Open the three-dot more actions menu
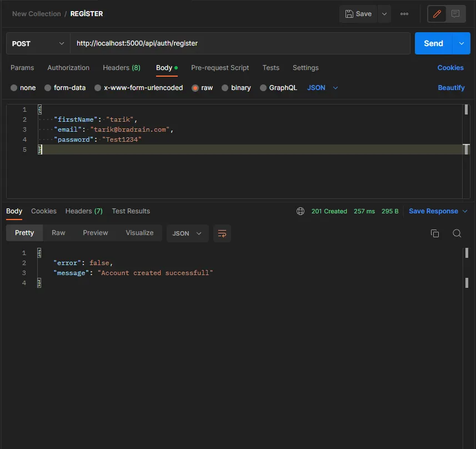 404,14
